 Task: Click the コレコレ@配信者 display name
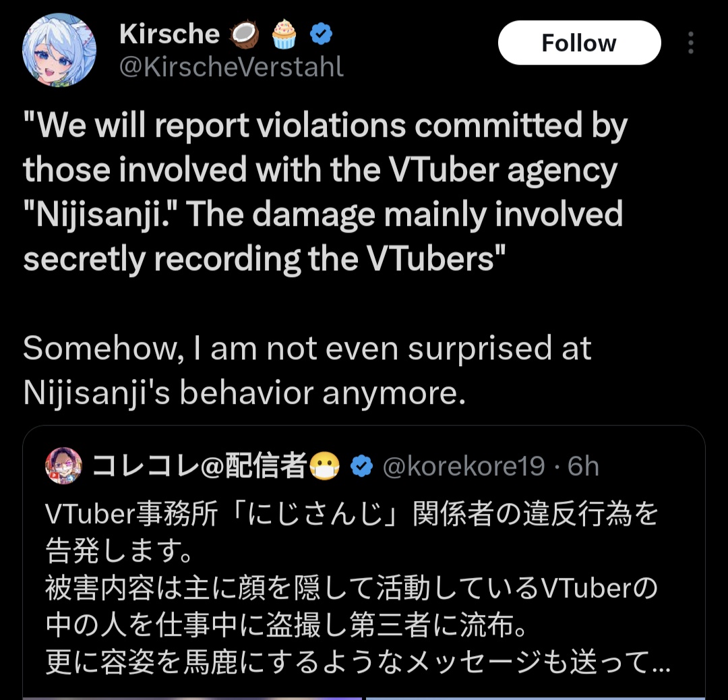(200, 466)
